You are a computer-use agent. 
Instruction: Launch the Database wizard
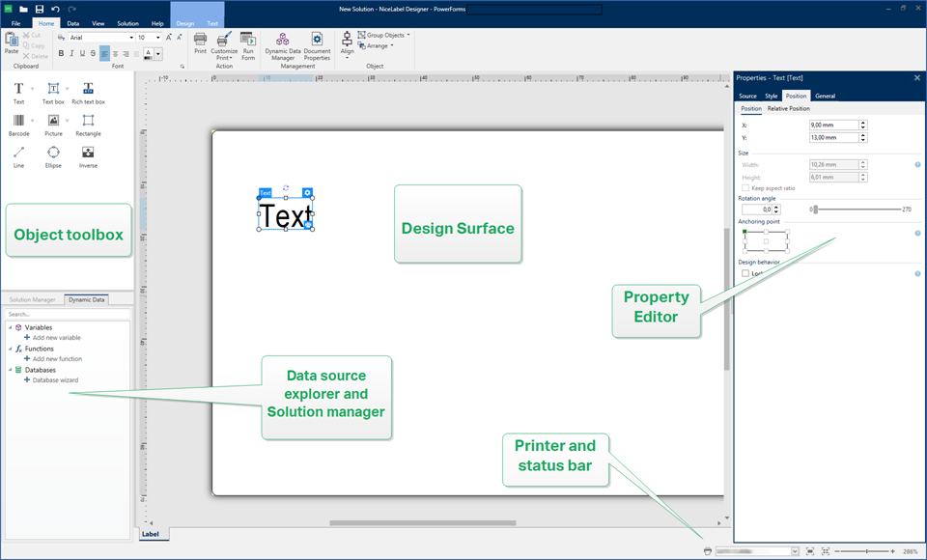point(55,380)
